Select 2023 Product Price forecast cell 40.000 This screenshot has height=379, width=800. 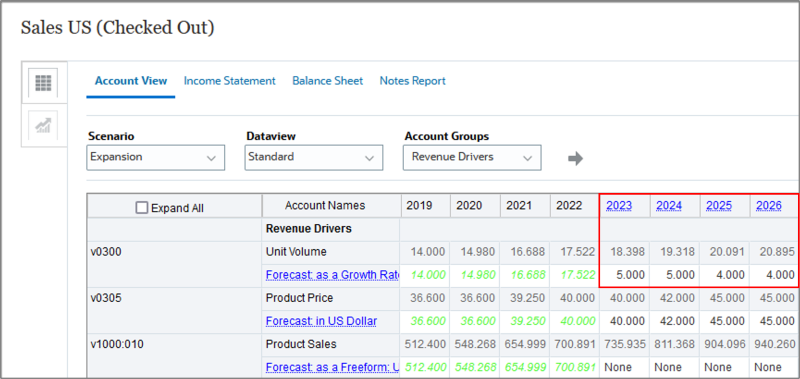[625, 321]
